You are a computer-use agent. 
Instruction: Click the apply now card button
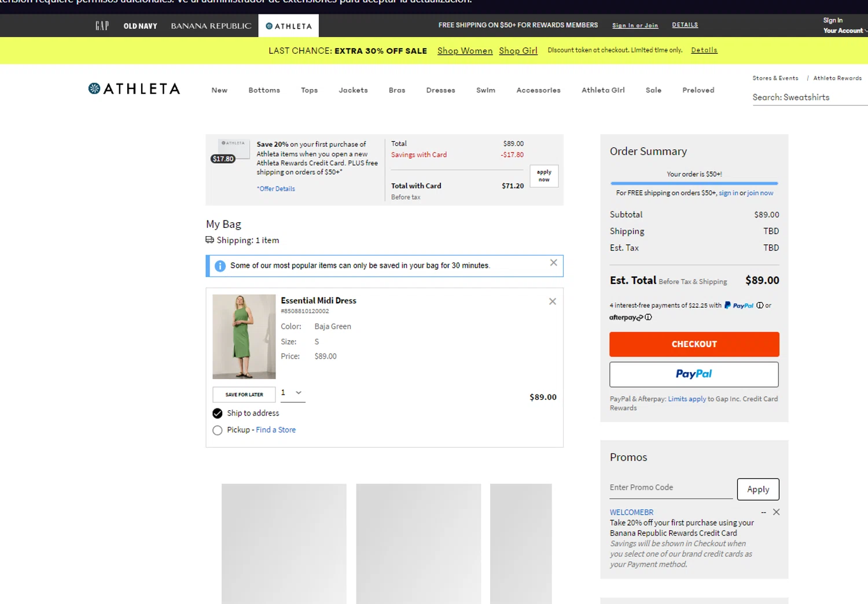[544, 176]
